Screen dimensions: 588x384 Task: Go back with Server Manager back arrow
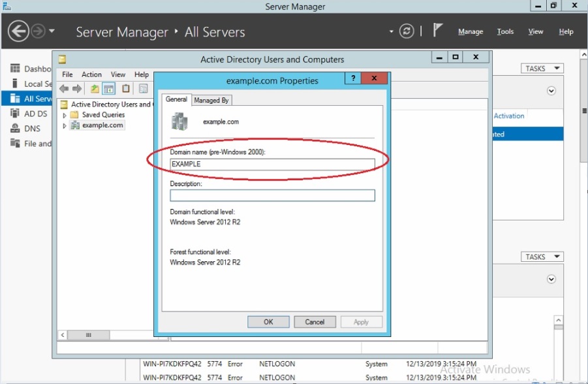click(18, 31)
